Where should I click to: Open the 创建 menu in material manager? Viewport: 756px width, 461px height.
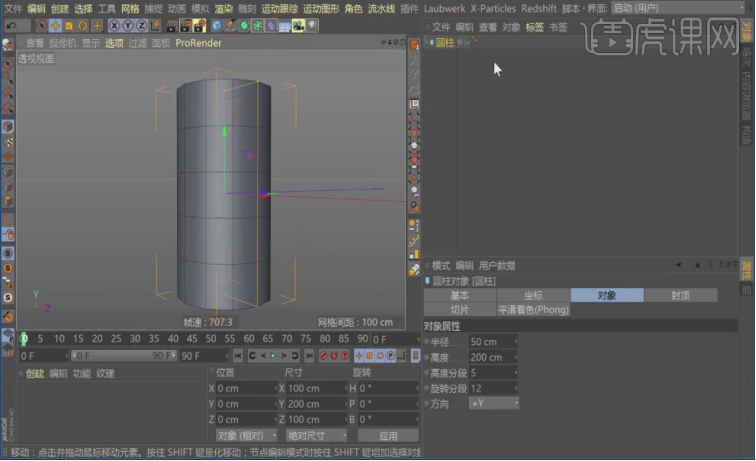pos(35,373)
